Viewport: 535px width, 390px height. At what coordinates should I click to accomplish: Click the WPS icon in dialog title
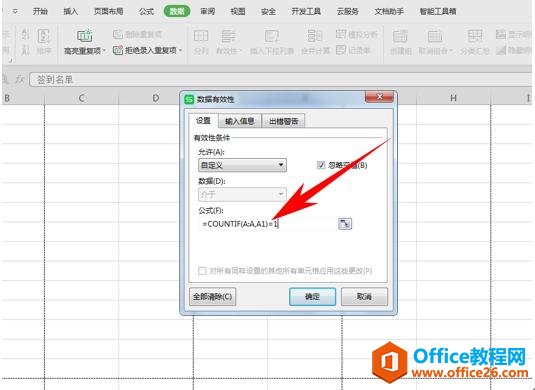[x=189, y=100]
